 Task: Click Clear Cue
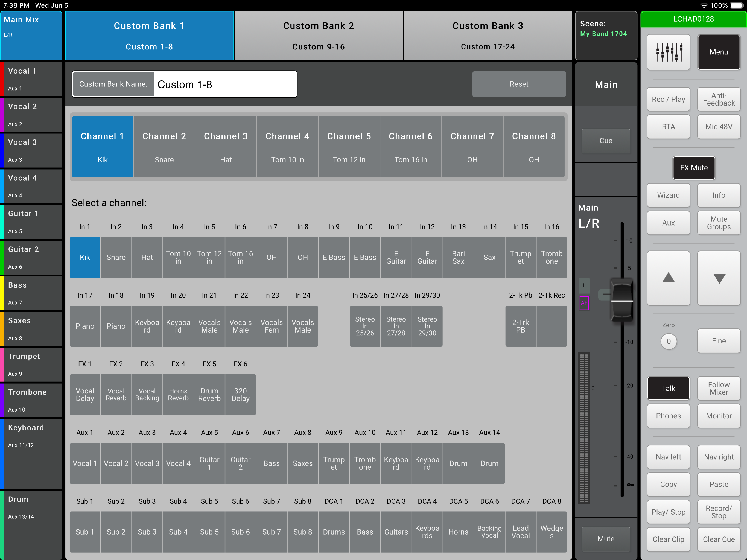(x=719, y=539)
